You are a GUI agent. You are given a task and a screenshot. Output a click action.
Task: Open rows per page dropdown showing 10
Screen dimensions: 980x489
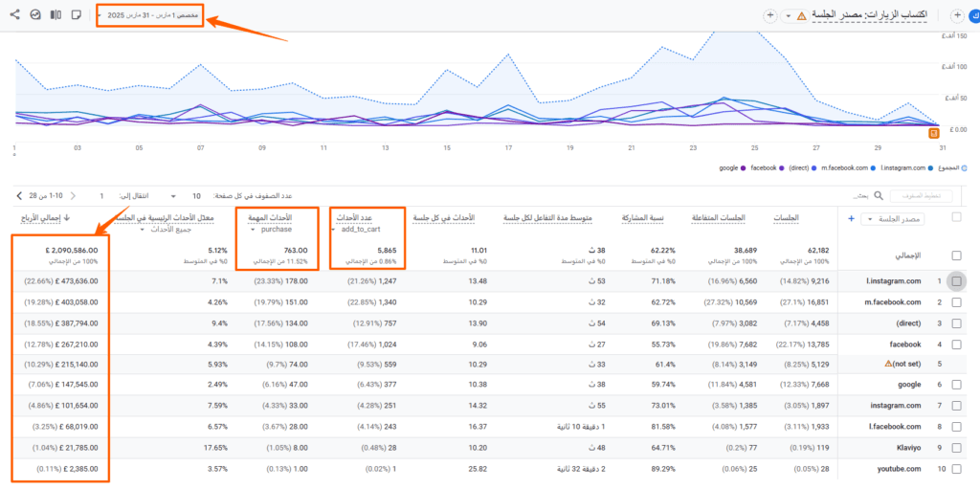pos(185,196)
